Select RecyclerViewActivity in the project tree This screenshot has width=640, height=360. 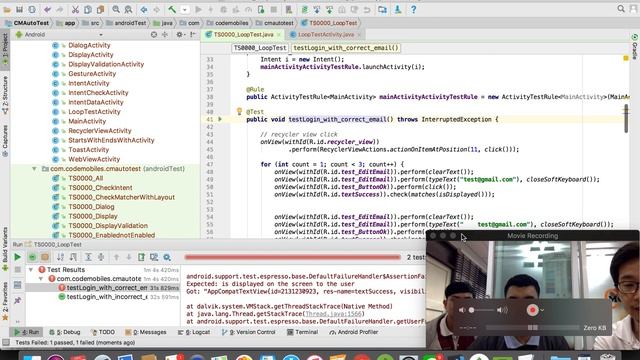click(x=100, y=131)
